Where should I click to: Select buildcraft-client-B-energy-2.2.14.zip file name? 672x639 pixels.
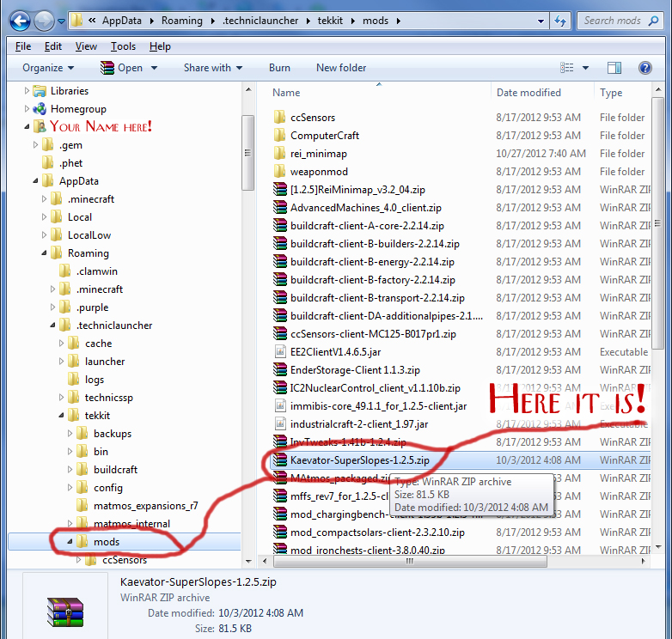(372, 262)
